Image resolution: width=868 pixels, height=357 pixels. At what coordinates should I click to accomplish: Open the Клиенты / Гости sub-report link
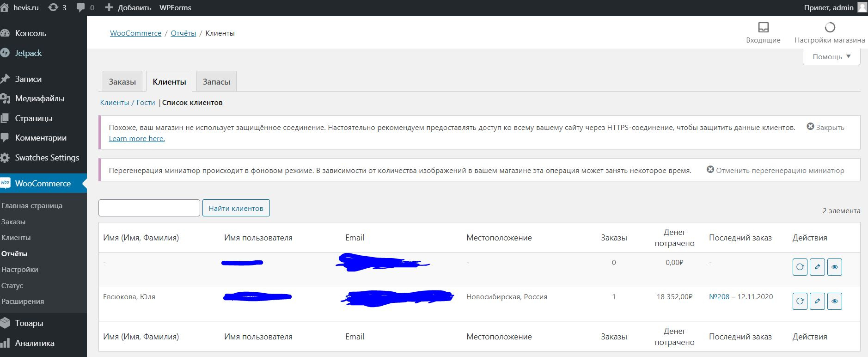pos(128,103)
